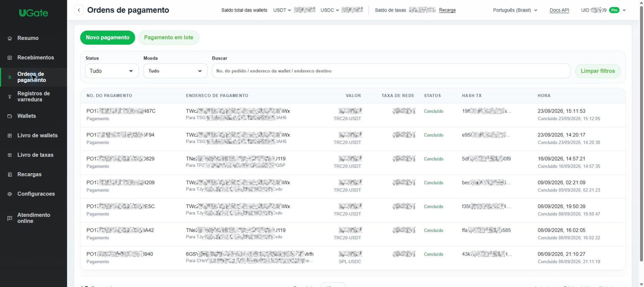
Task: Click the SPL-USDC currency label
Action: click(350, 261)
